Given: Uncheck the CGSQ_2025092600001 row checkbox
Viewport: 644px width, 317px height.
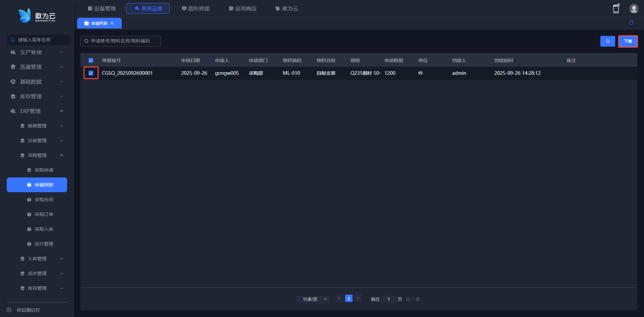Looking at the screenshot, I should tap(91, 73).
